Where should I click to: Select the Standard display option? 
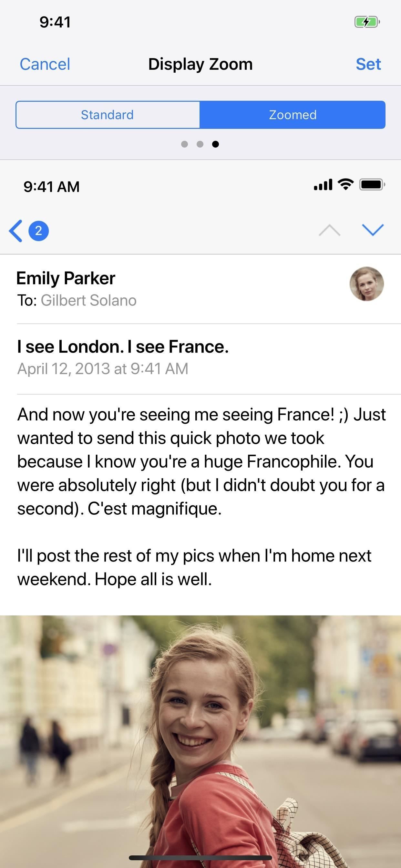pyautogui.click(x=108, y=115)
